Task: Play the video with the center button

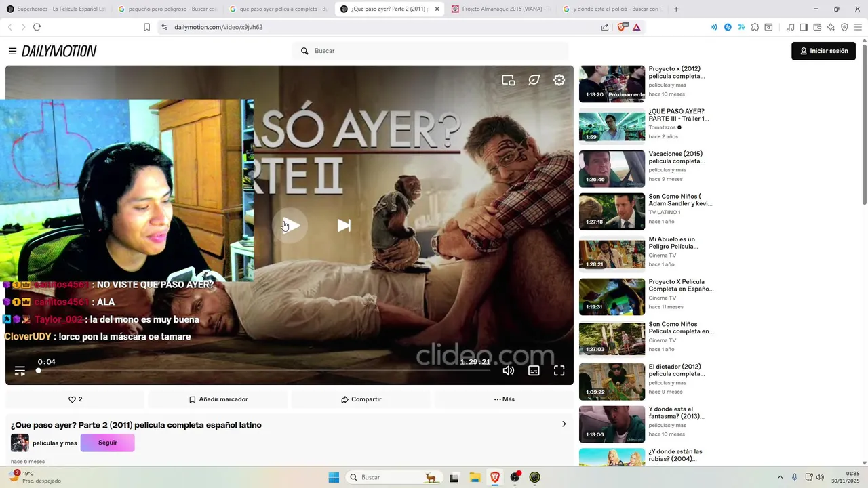Action: (x=290, y=226)
